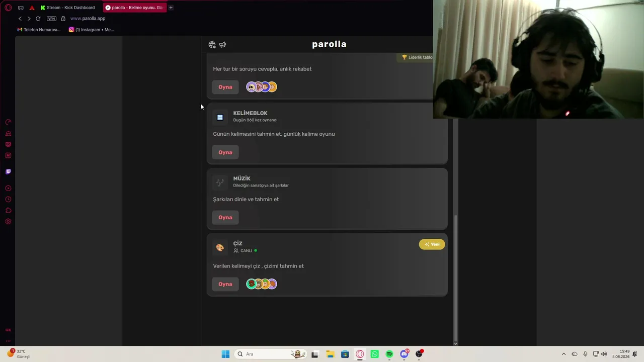Open extensions cube icon in sidebar
644x362 pixels.
pyautogui.click(x=8, y=211)
